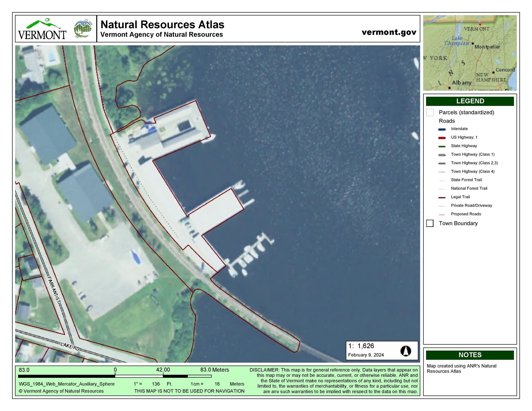Click the Vermont state logo

(42, 29)
